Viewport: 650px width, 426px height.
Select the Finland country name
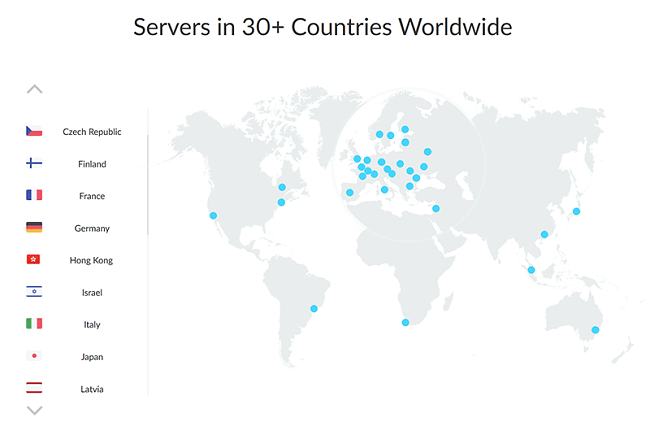(x=92, y=164)
